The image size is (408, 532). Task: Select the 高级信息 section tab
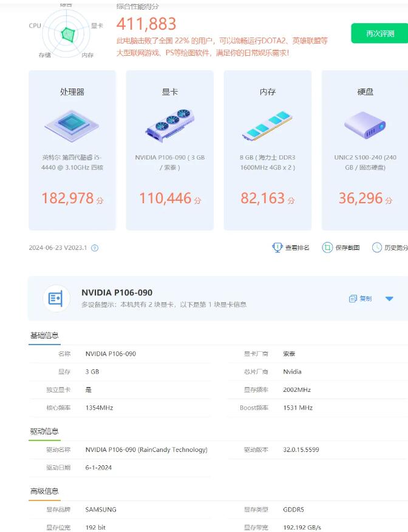coord(44,491)
